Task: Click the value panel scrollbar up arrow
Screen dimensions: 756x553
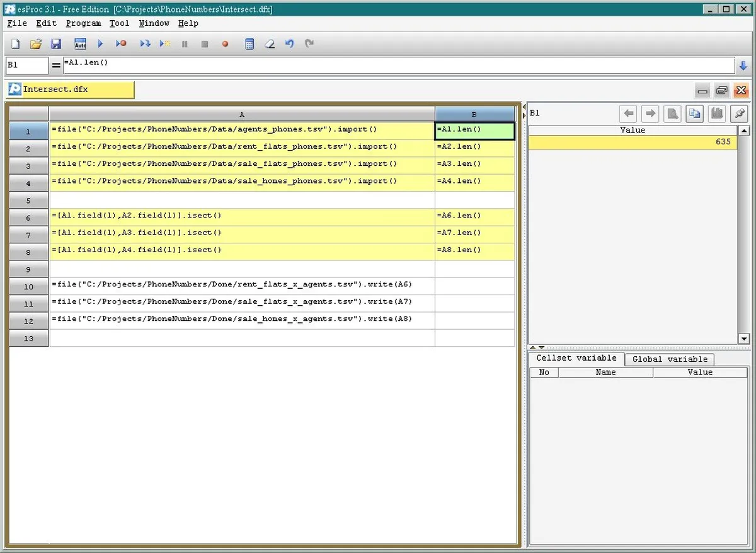Action: (x=743, y=131)
